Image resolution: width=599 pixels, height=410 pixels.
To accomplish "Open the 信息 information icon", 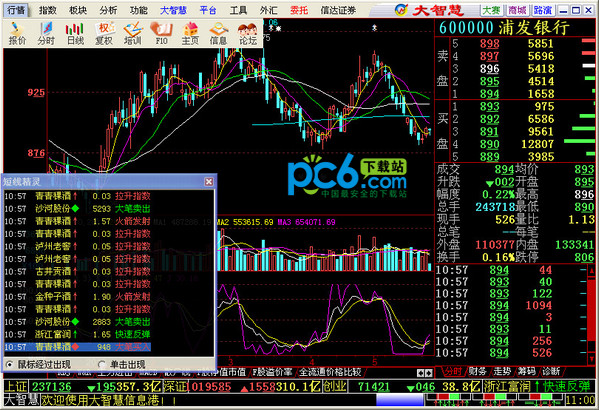I will pyautogui.click(x=219, y=34).
